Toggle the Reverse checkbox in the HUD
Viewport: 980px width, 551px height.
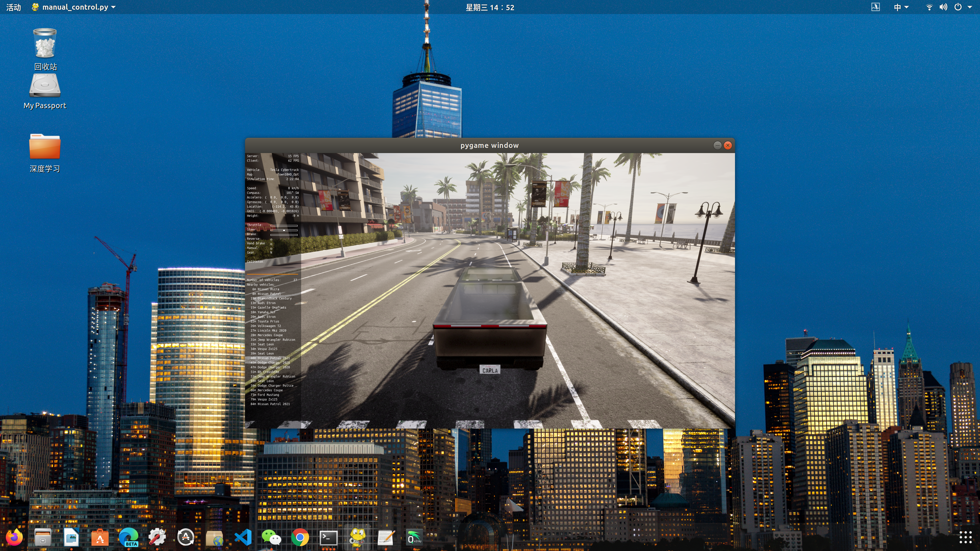271,239
